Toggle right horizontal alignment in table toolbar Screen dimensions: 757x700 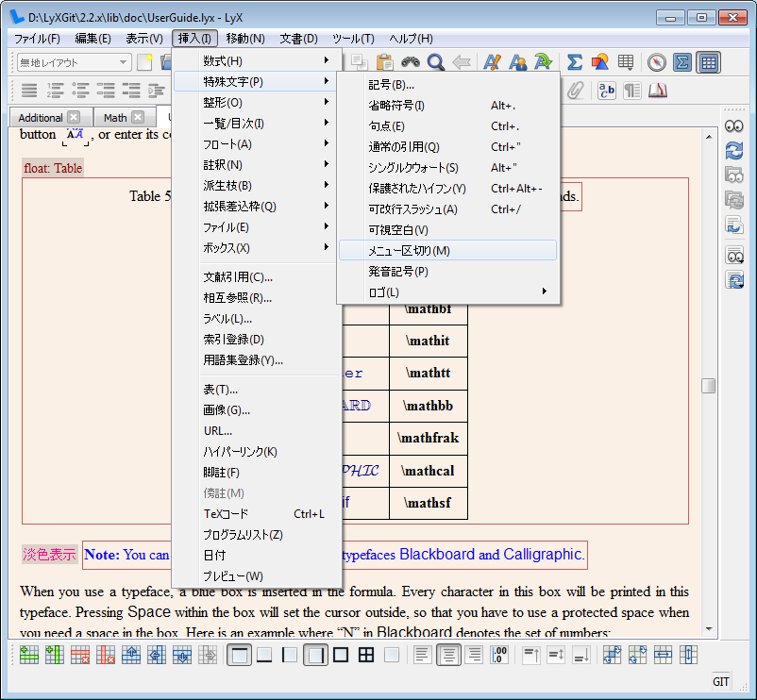pos(475,655)
